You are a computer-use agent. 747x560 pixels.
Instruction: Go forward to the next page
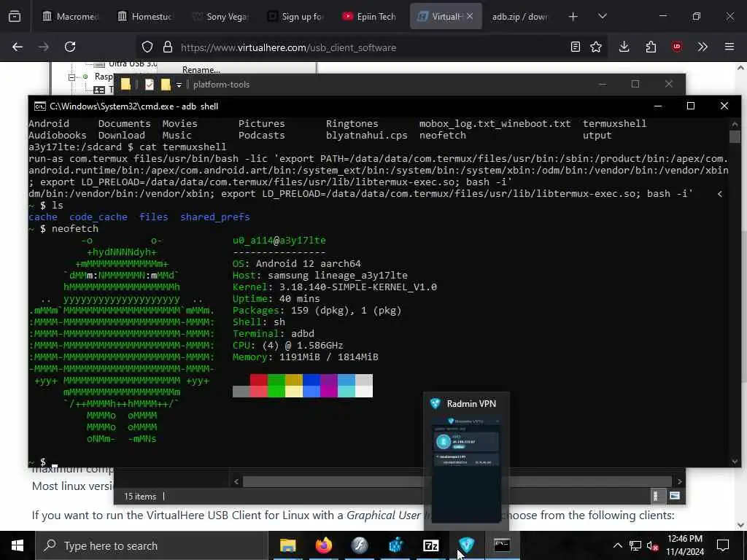43,47
